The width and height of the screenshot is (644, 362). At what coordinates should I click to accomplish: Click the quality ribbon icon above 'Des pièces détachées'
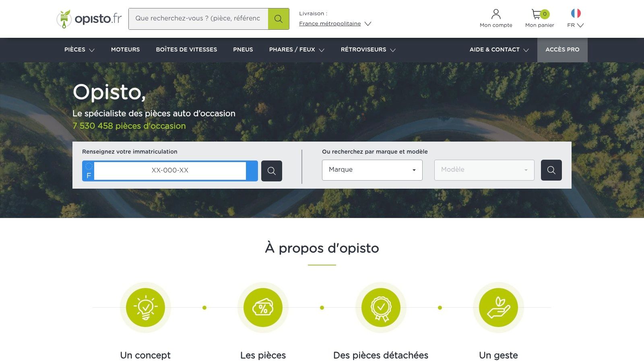point(380,307)
